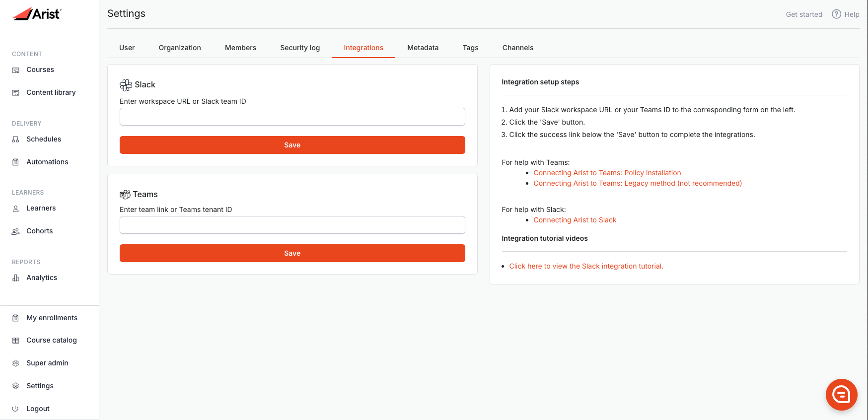The width and height of the screenshot is (868, 420).
Task: Go to Learners page
Action: pos(41,208)
